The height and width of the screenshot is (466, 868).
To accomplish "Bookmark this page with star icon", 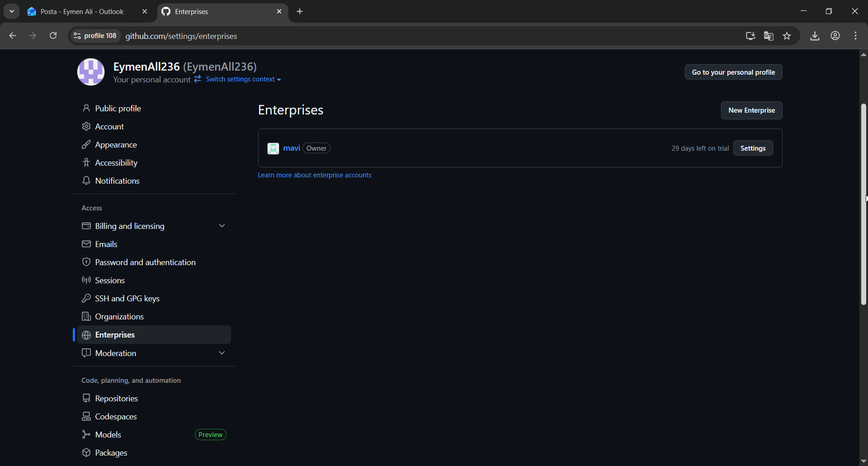I will click(787, 36).
